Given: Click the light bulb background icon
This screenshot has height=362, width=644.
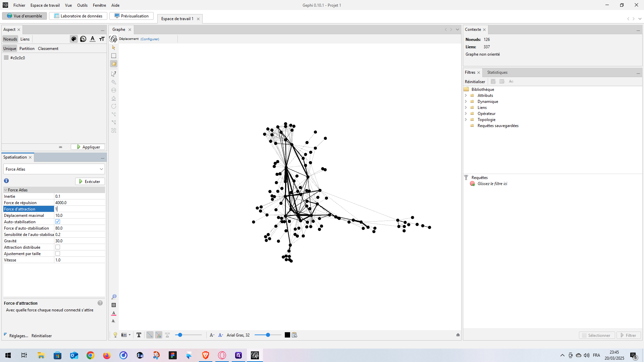Looking at the screenshot, I should (x=115, y=335).
